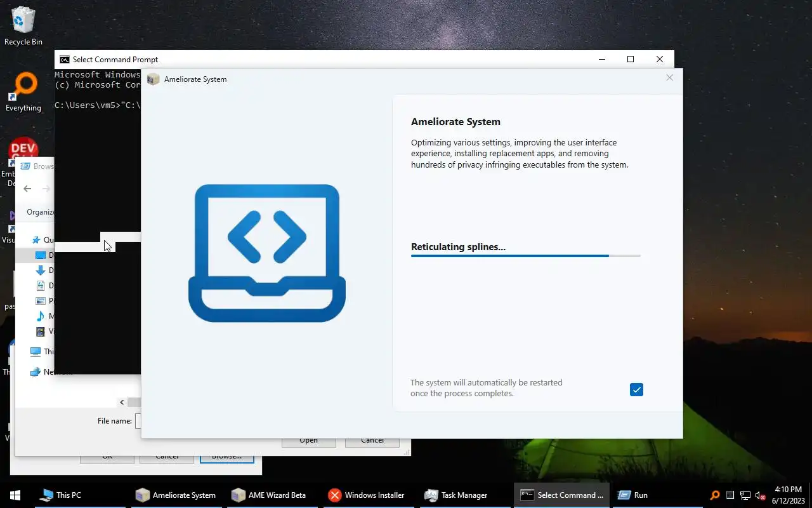The height and width of the screenshot is (508, 812).
Task: Select the Documents icon in Browse tree
Action: [x=41, y=286]
